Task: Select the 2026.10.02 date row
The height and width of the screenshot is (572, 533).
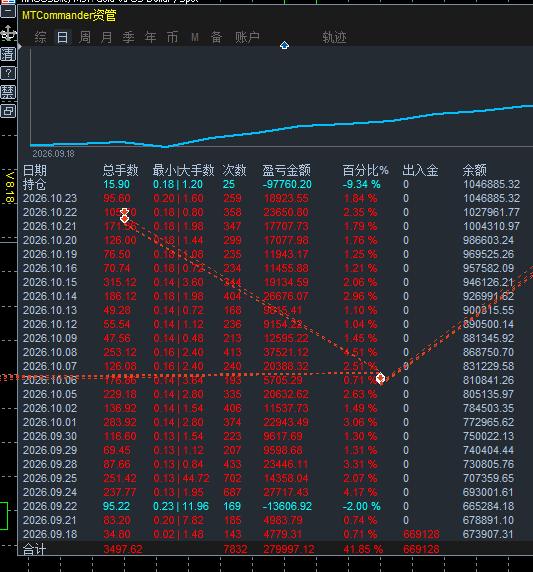Action: [x=50, y=408]
